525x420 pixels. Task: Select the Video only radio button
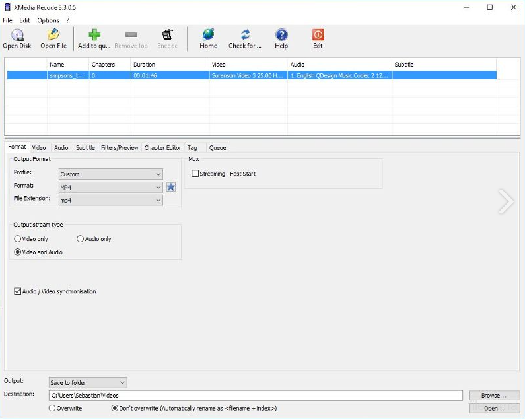tap(18, 239)
